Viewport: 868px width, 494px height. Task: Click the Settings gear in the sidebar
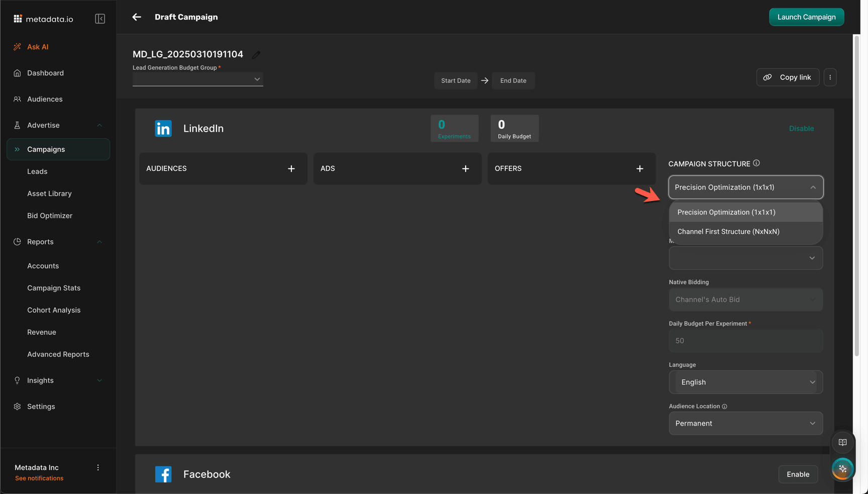(x=18, y=406)
